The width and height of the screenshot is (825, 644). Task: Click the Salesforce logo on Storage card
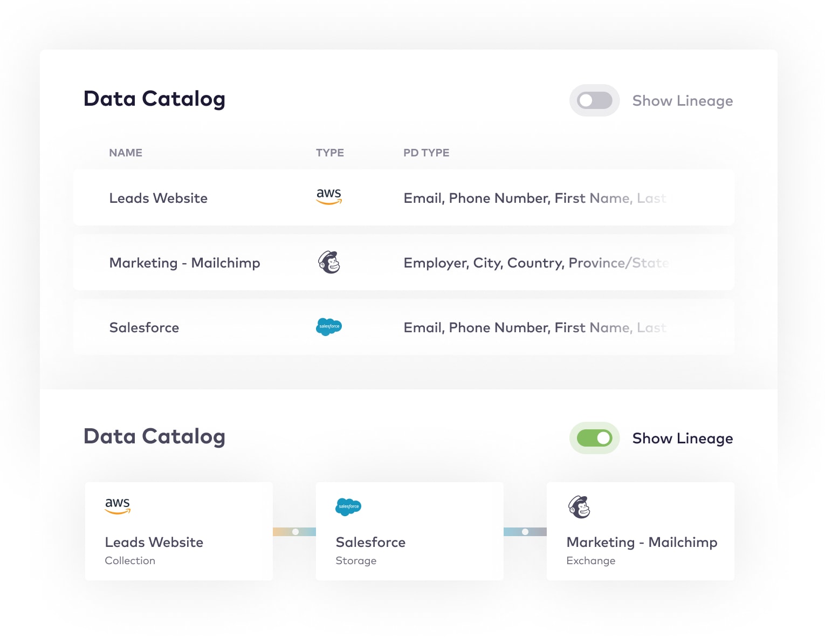(x=348, y=507)
